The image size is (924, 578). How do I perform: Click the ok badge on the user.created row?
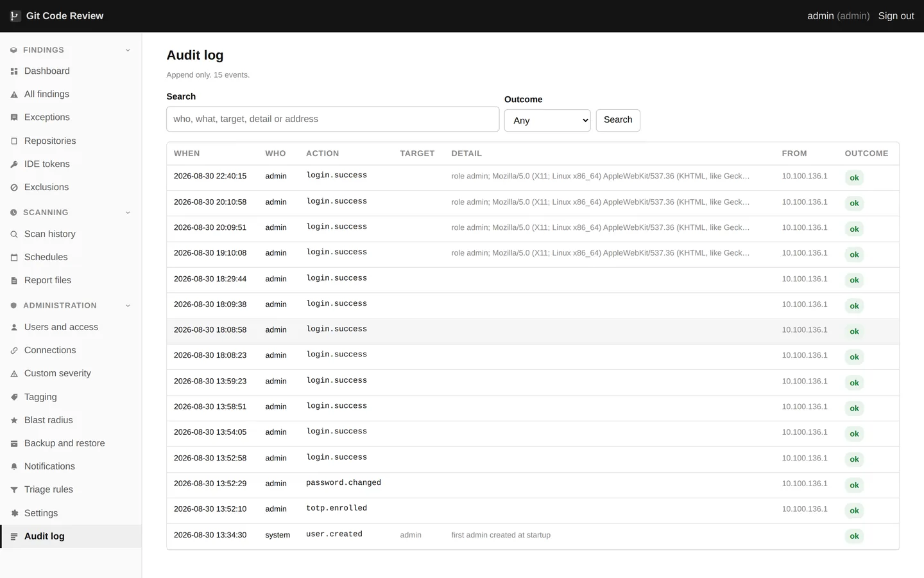pyautogui.click(x=854, y=536)
